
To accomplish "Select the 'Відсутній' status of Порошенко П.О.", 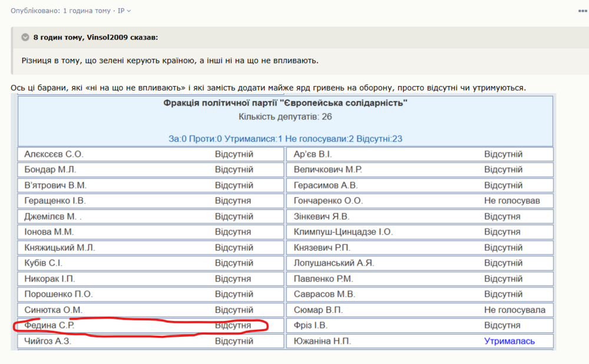I will click(x=234, y=294).
